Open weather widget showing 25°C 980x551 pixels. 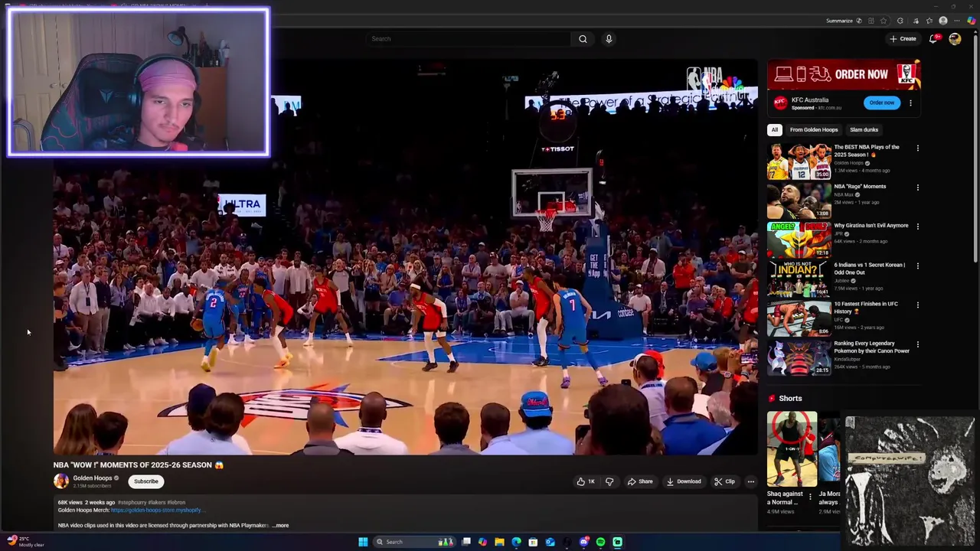coord(25,542)
